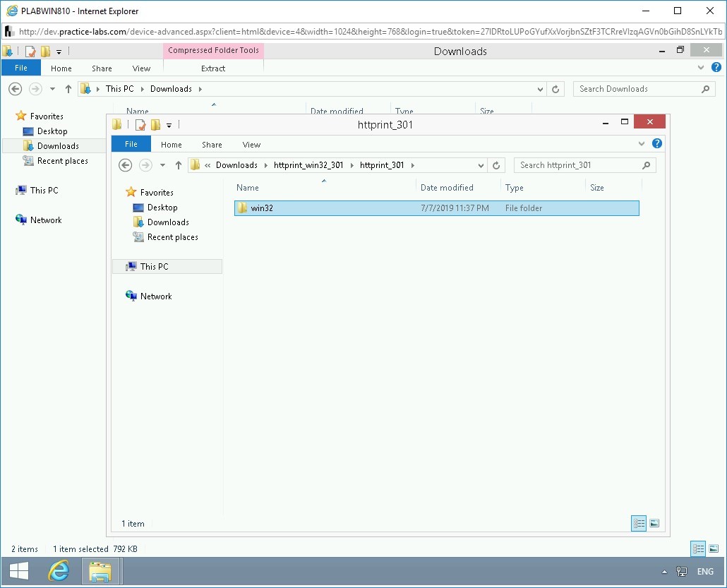727x588 pixels.
Task: Open the Windows Start button
Action: coord(19,571)
